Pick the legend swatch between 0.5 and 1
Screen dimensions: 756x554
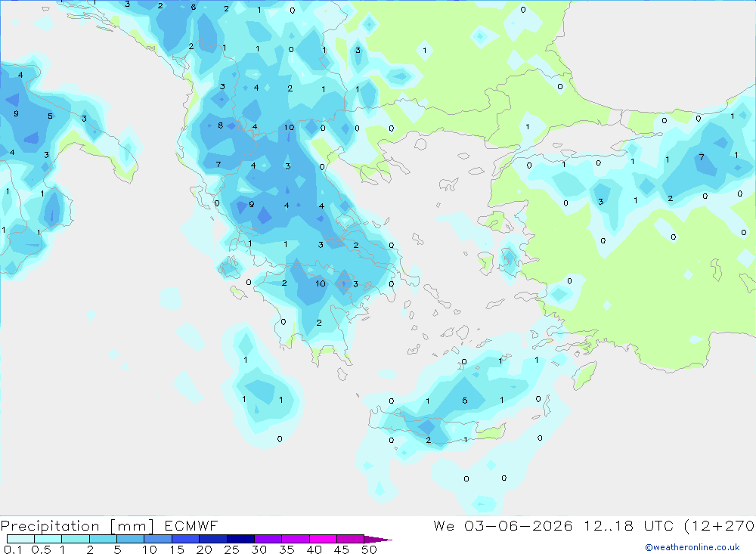[x=48, y=539]
